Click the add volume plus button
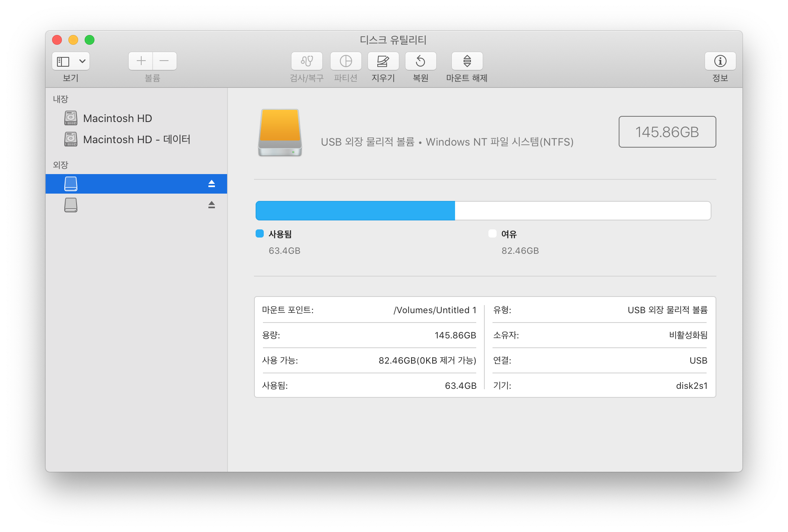The image size is (788, 532). point(141,61)
